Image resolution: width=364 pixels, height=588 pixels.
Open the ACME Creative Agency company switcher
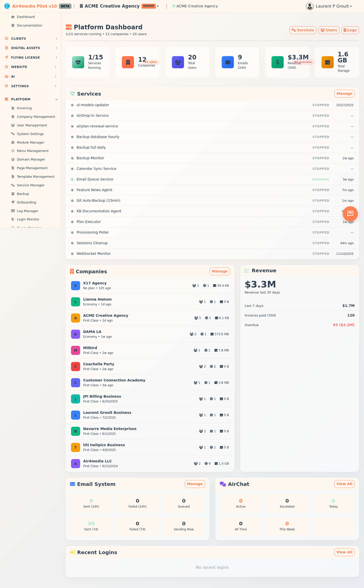click(119, 6)
